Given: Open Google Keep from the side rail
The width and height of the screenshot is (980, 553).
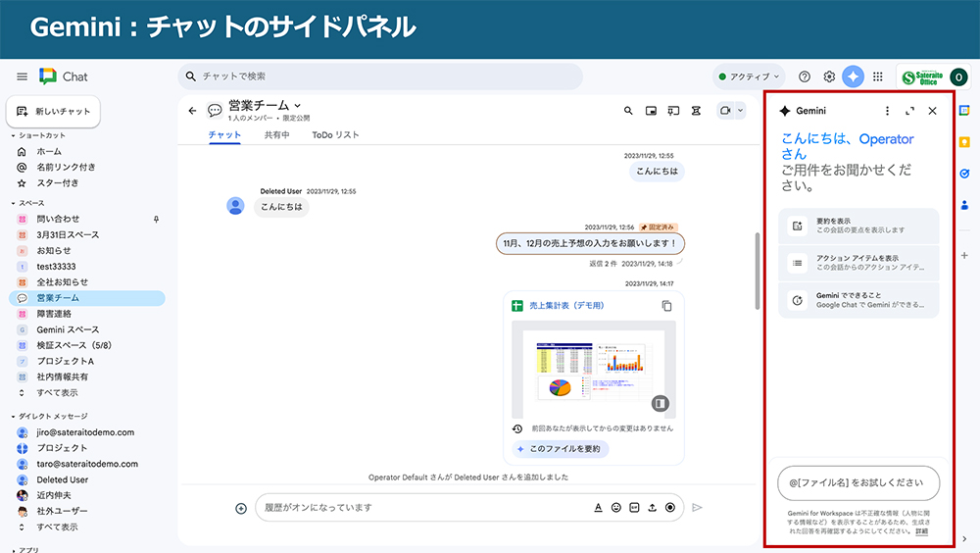Looking at the screenshot, I should pos(964,142).
